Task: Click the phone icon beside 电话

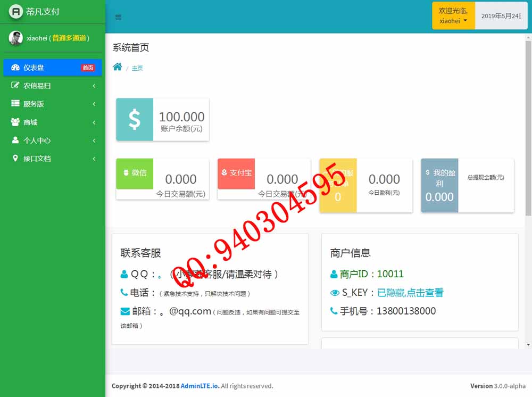Action: coord(124,292)
